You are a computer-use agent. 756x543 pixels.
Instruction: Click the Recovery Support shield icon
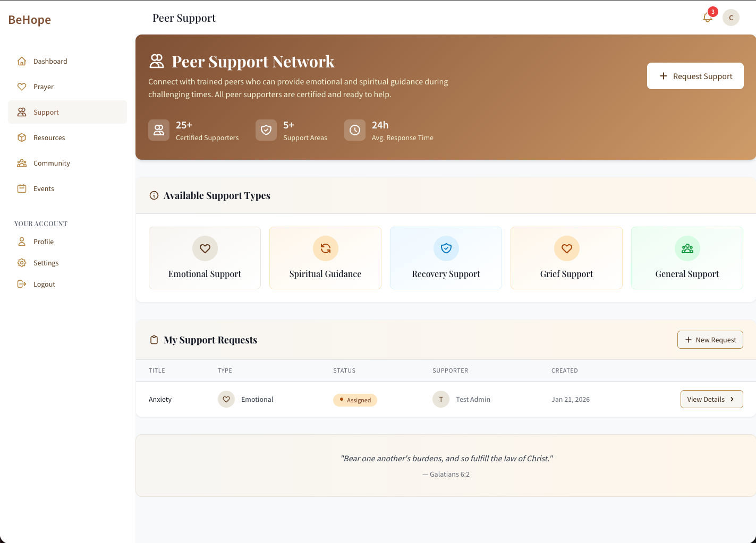[x=446, y=248]
